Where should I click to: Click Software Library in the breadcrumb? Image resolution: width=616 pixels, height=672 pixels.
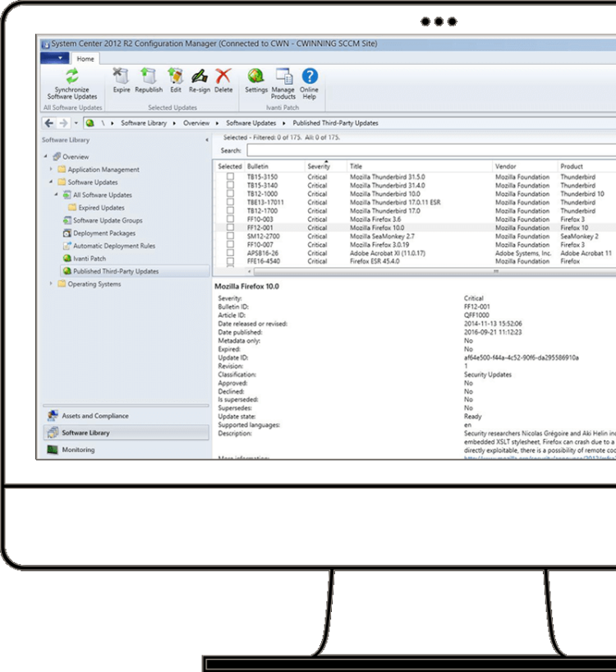pyautogui.click(x=144, y=123)
